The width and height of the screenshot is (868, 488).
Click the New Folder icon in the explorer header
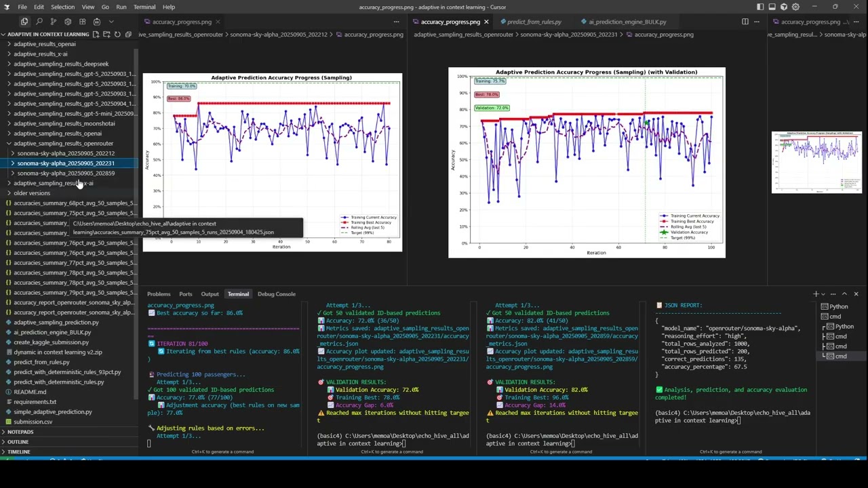(106, 34)
